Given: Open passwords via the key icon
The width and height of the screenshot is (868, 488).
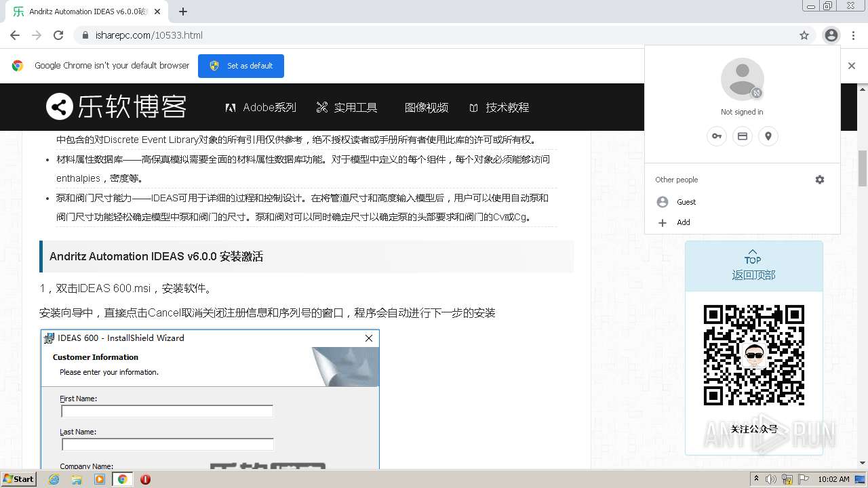Looking at the screenshot, I should click(x=716, y=136).
